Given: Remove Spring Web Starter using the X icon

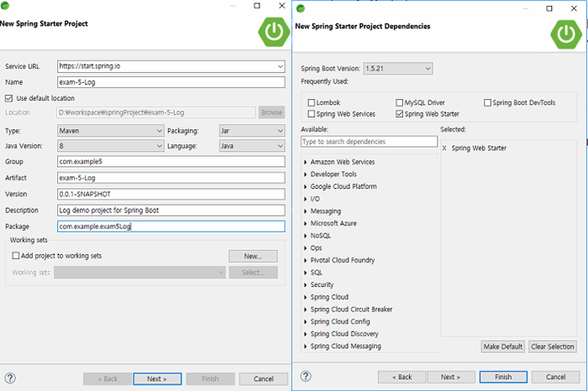Looking at the screenshot, I should coord(444,148).
